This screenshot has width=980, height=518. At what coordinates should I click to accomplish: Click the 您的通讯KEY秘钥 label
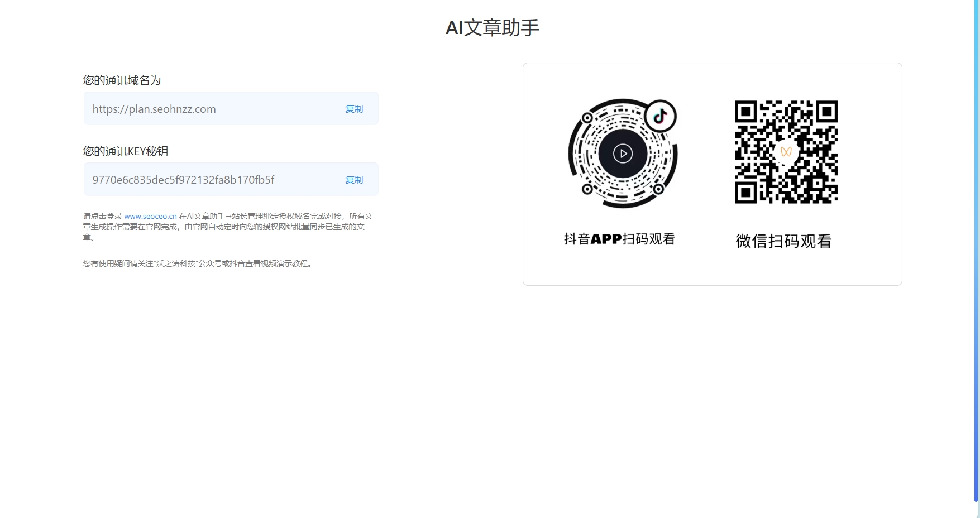(126, 151)
